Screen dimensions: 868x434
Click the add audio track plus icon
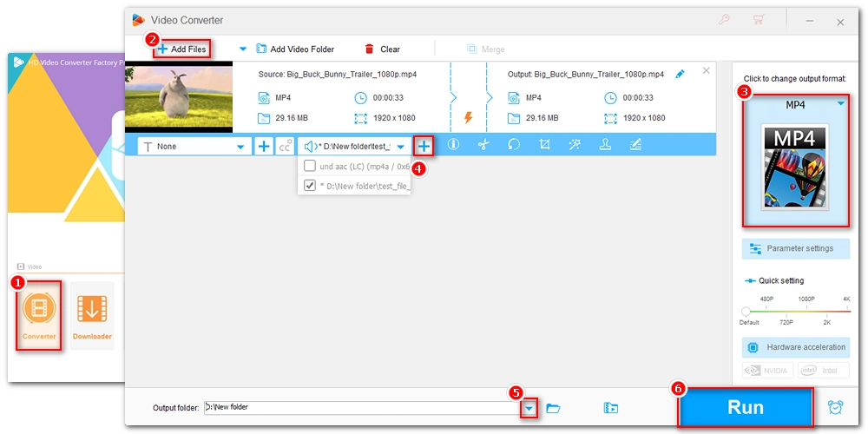(424, 147)
